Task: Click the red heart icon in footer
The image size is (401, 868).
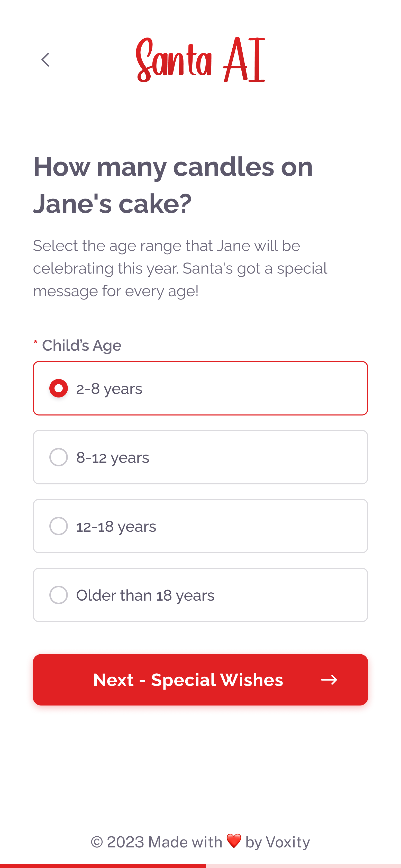Action: tap(234, 841)
